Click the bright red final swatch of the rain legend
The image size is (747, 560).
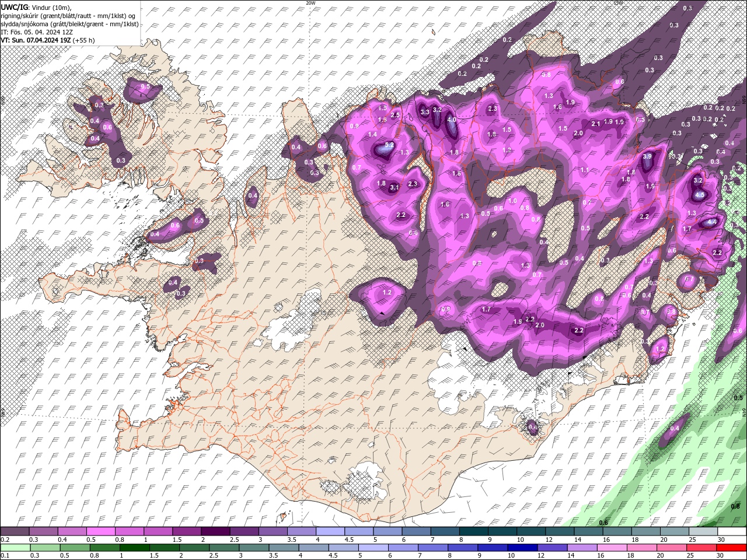pyautogui.click(x=732, y=548)
